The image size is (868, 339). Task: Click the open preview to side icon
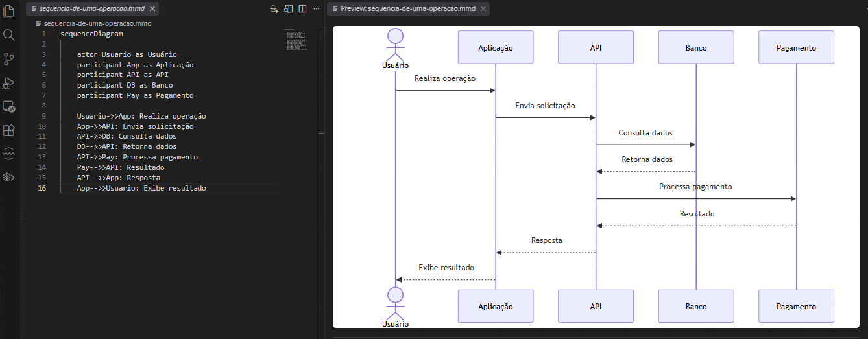288,9
